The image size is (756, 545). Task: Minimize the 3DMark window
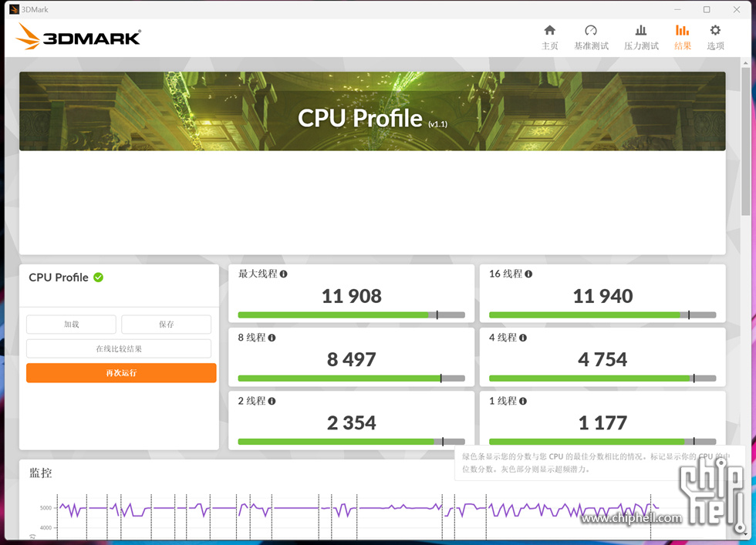677,10
